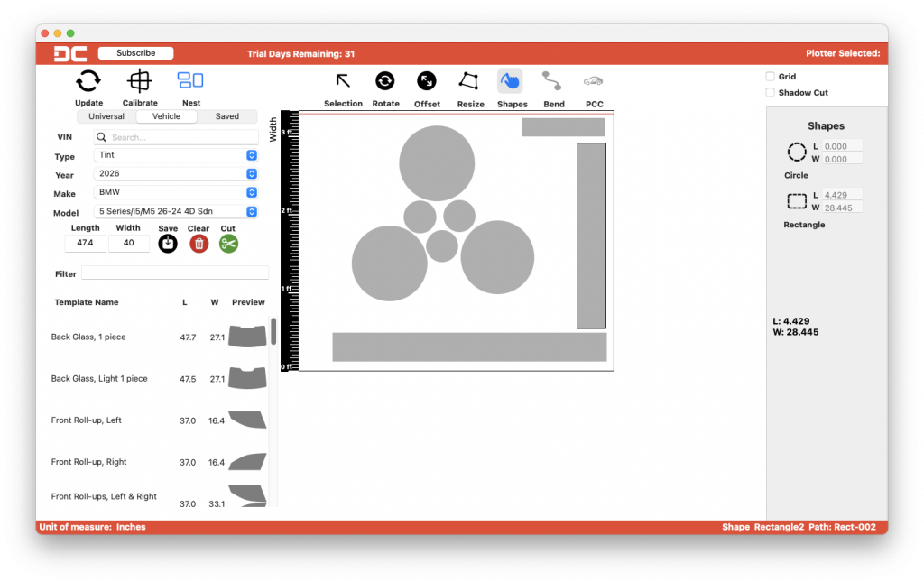Enable the Grid checkbox
Image resolution: width=924 pixels, height=582 pixels.
pos(770,76)
